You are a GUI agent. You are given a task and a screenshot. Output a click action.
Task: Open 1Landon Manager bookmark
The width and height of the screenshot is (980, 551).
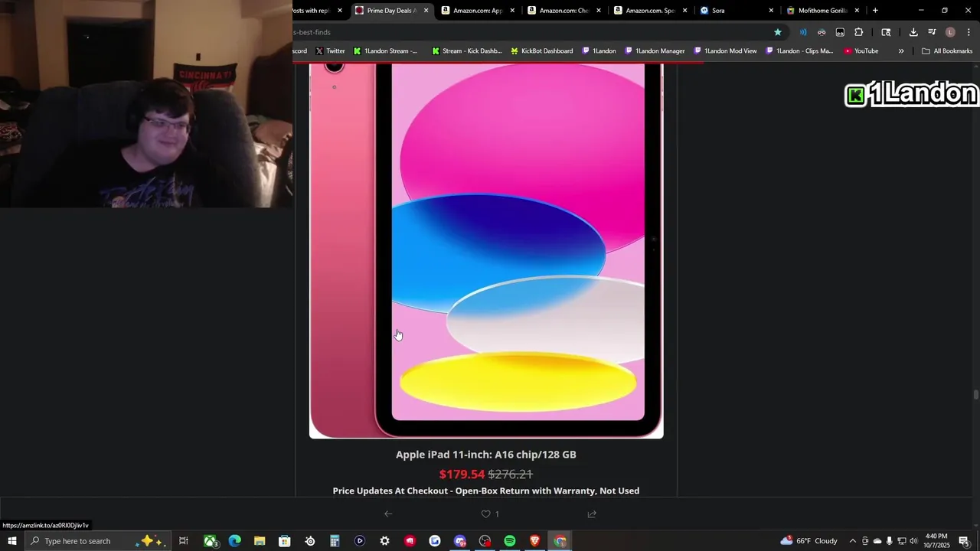pos(655,51)
